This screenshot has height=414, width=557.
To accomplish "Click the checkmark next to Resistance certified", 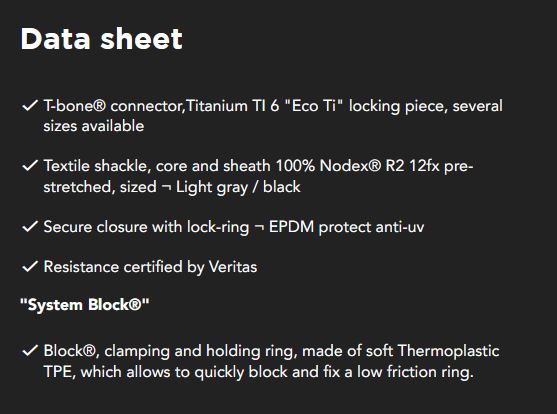I will coord(30,267).
